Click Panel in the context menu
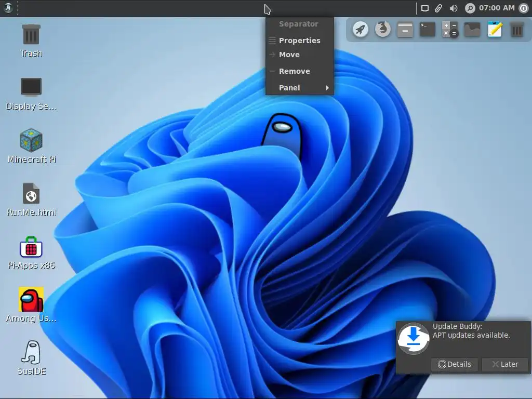The height and width of the screenshot is (399, 532). 300,88
